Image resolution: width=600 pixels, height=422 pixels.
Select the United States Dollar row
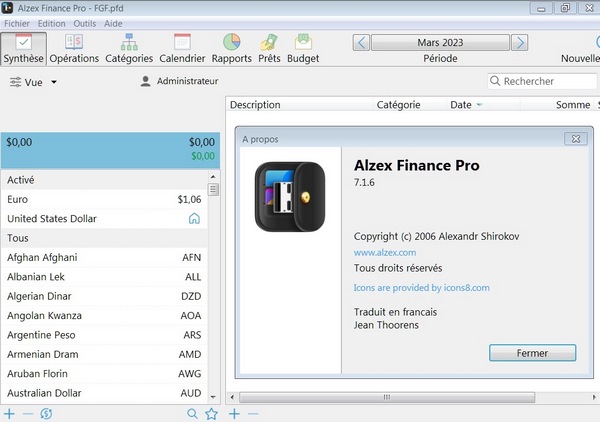coord(104,219)
